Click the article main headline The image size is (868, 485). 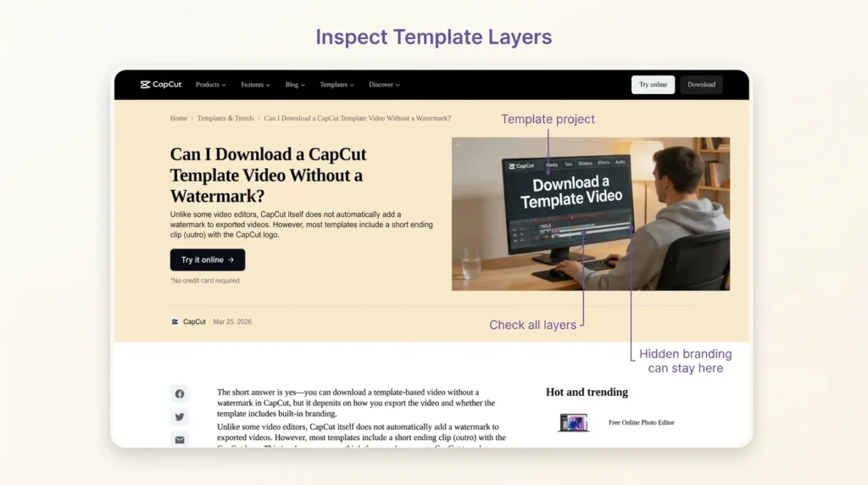(269, 175)
